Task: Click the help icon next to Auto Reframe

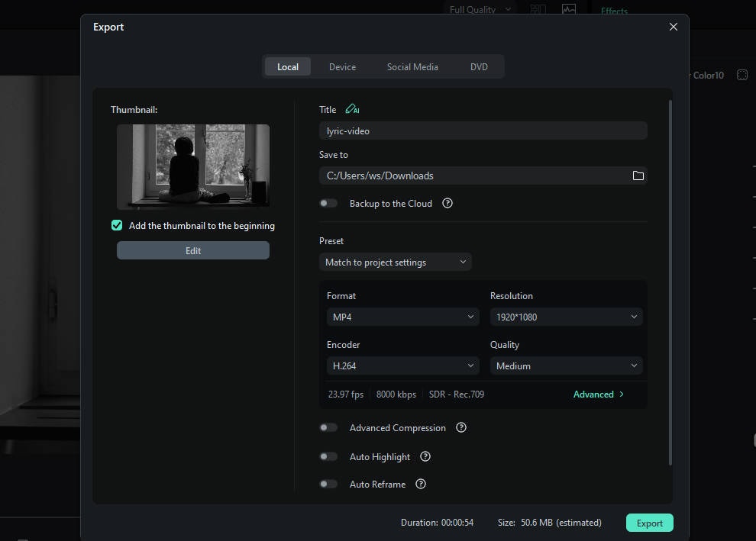Action: [x=421, y=484]
